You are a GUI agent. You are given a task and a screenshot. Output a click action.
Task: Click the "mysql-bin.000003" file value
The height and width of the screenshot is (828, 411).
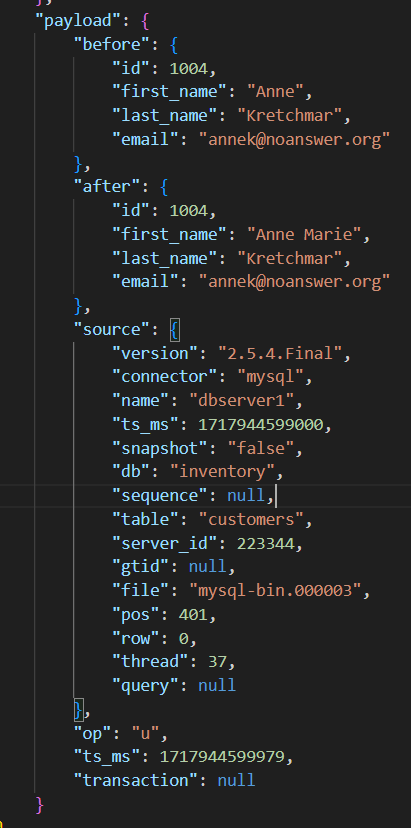[275, 591]
